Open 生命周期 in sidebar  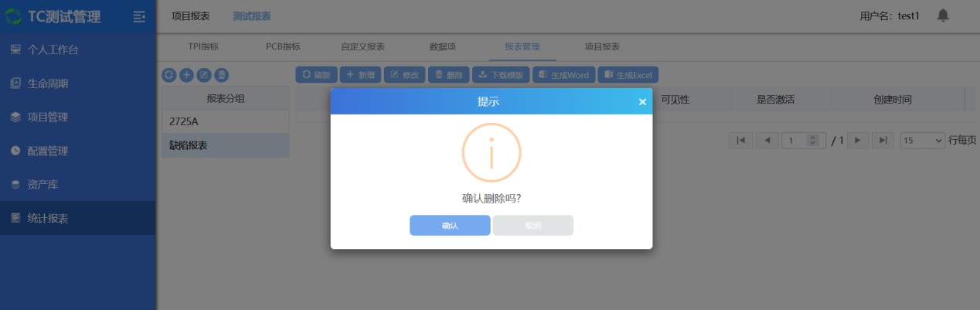77,83
